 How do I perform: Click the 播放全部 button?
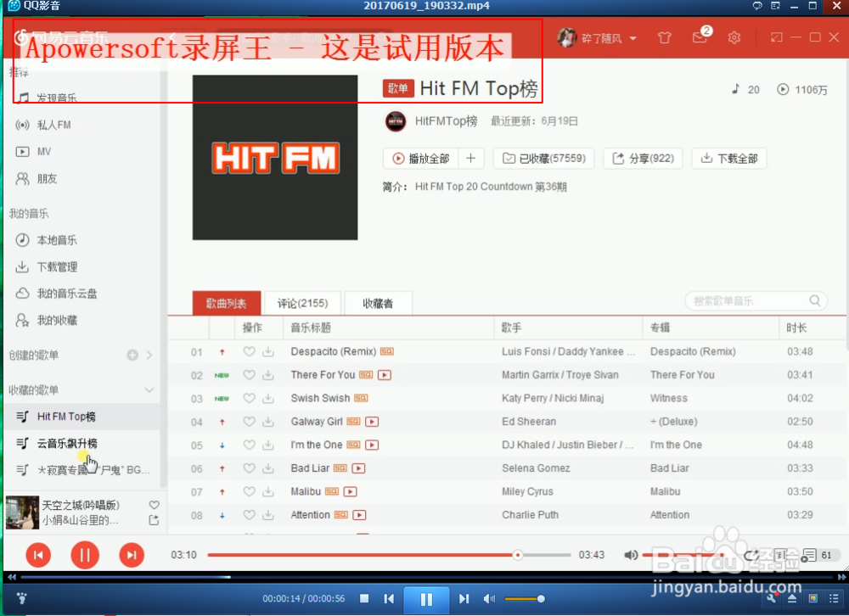click(421, 159)
